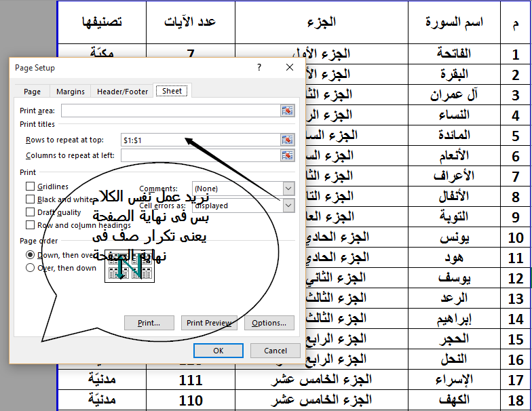The height and width of the screenshot is (411, 532).
Task: Click the cell الكهف
Action: (455, 400)
